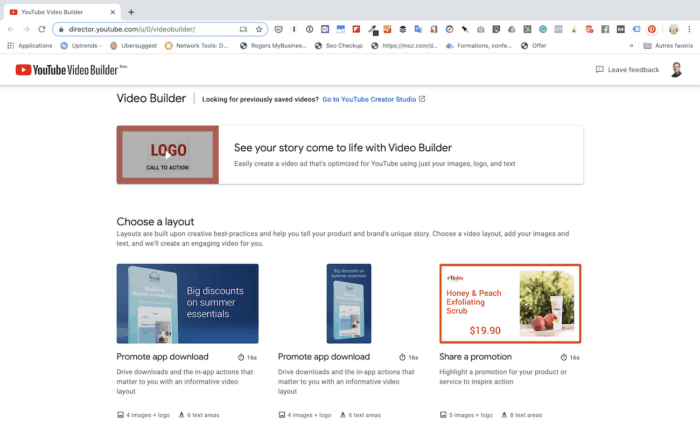Screen dimensions: 700x438
Task: Click the '5 images + logo' text
Action: click(x=471, y=415)
